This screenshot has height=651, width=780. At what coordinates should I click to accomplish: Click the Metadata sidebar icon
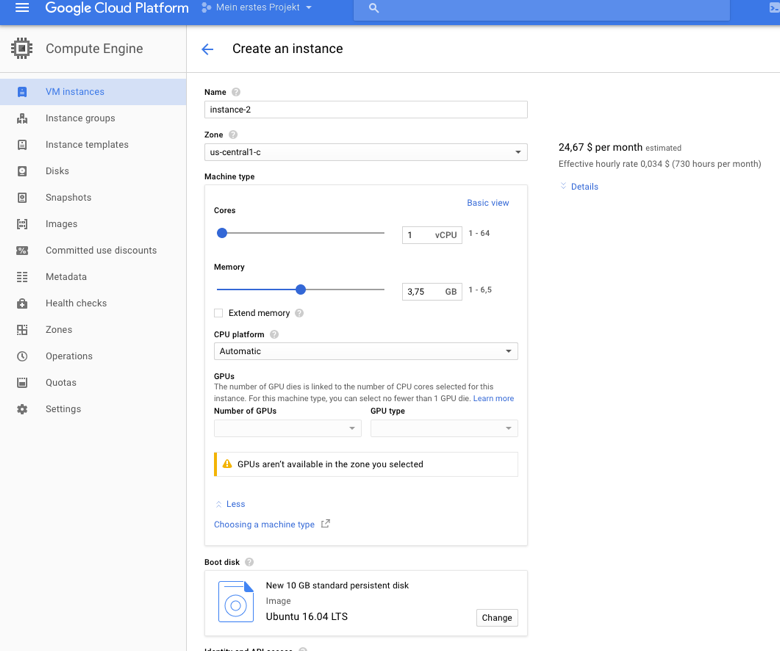pyautogui.click(x=22, y=277)
